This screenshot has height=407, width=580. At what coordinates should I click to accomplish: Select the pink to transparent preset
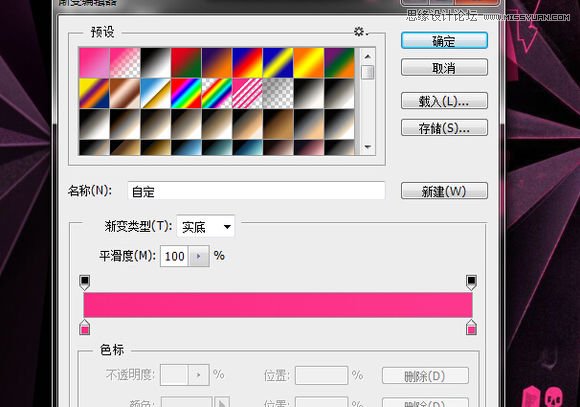point(125,63)
